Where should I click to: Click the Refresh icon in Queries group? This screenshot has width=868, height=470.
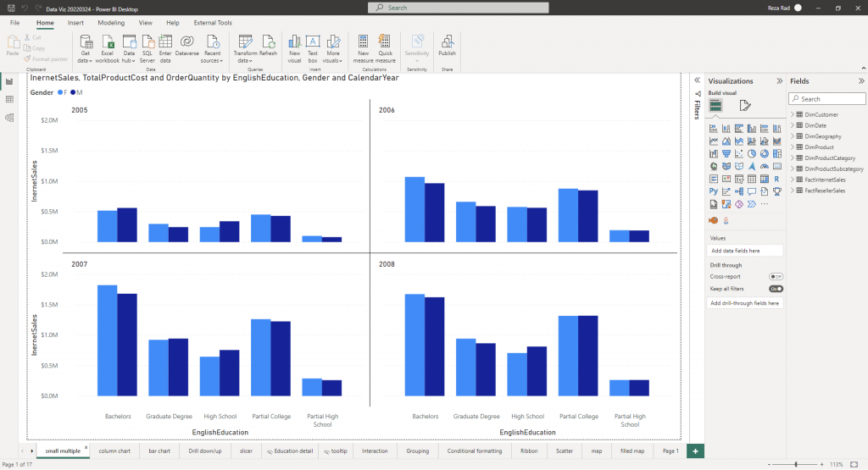point(268,47)
